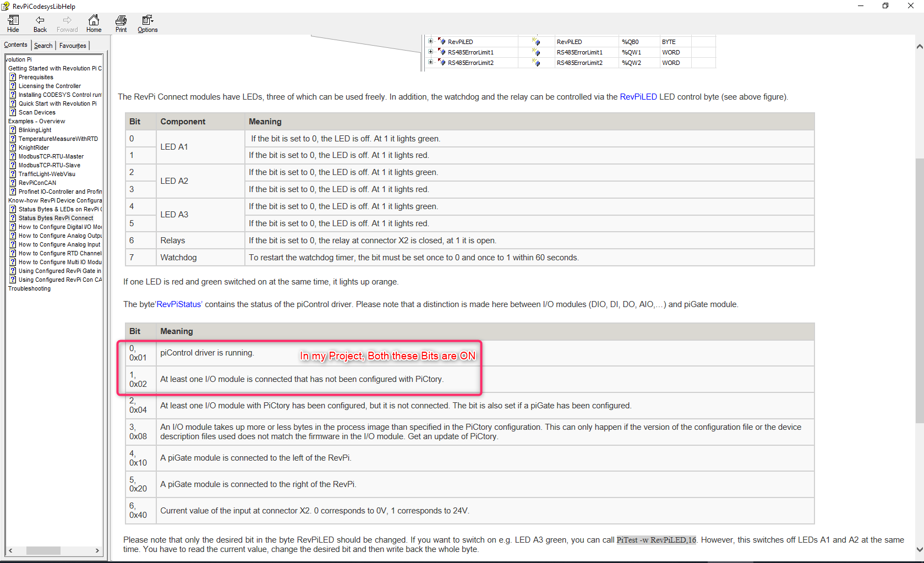Open the Licensing the Controller topic
The width and height of the screenshot is (924, 563).
50,86
